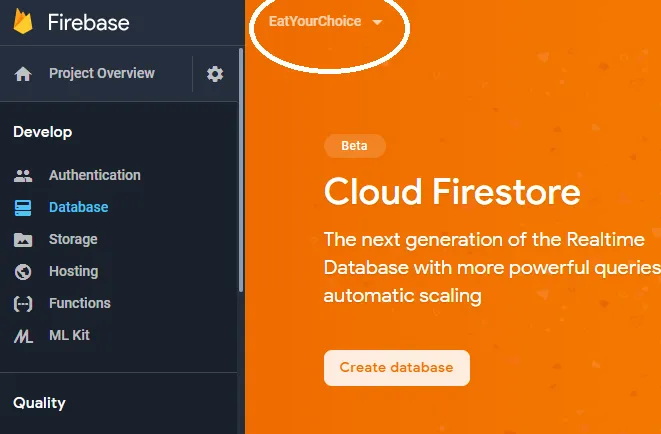The height and width of the screenshot is (434, 661).
Task: Click the ML Kit icon
Action: pos(23,336)
